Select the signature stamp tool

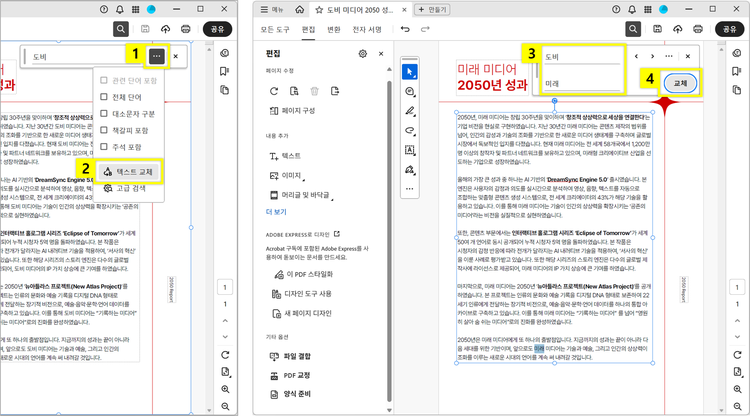409,170
